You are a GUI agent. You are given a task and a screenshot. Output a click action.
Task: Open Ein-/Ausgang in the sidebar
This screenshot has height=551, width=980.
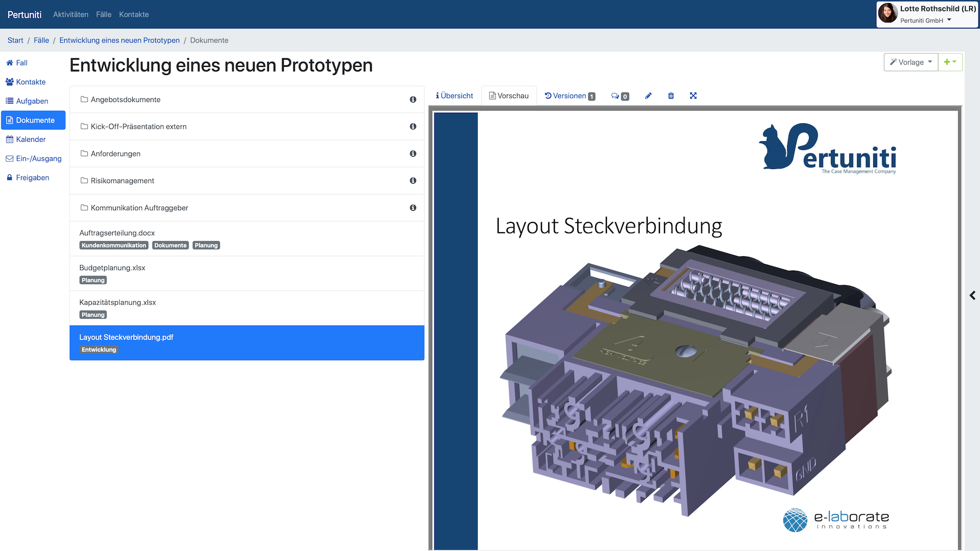(33, 159)
